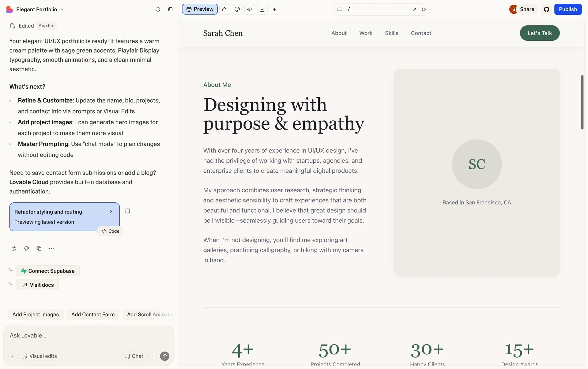The width and height of the screenshot is (588, 369).
Task: Click the Publish button
Action: [567, 9]
